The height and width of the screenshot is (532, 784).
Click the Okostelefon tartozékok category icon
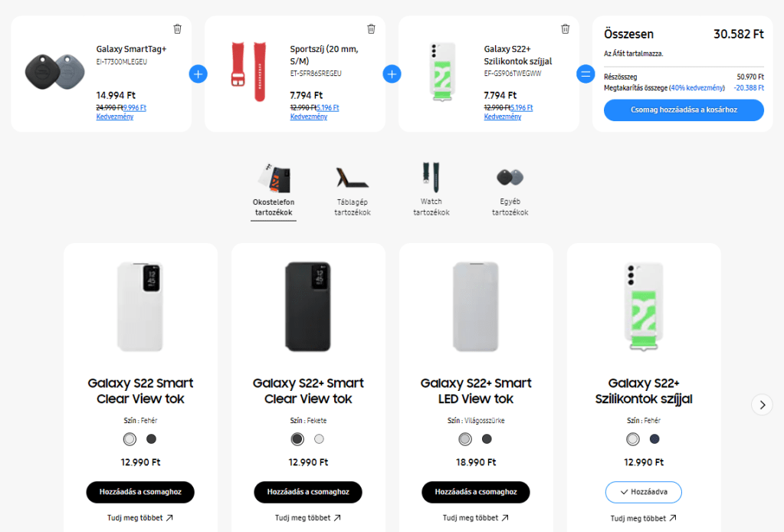coord(274,177)
